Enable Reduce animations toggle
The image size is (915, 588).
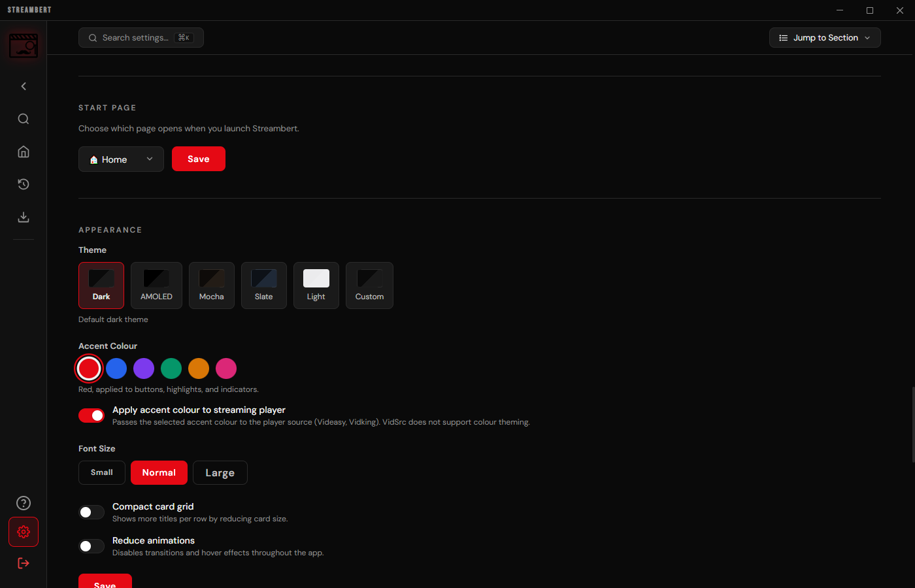tap(91, 546)
